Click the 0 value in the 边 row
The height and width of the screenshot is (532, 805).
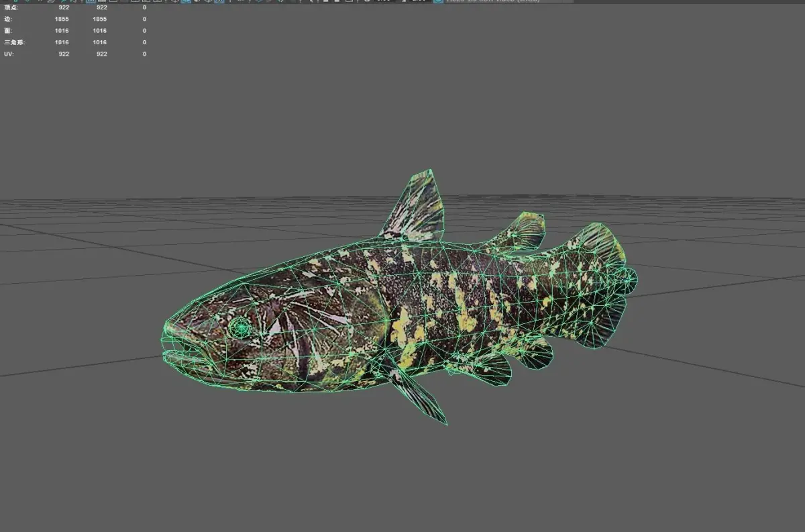pyautogui.click(x=144, y=19)
